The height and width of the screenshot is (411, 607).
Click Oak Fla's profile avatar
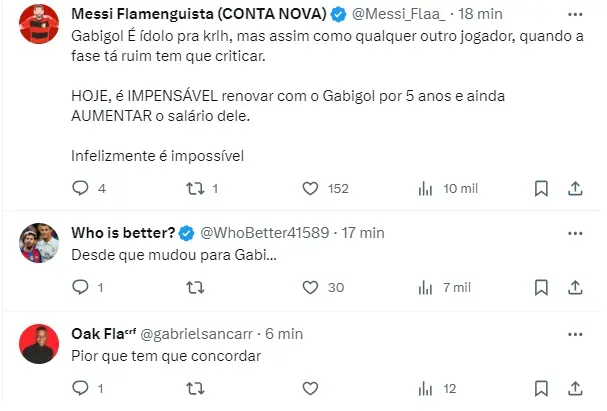click(x=38, y=343)
